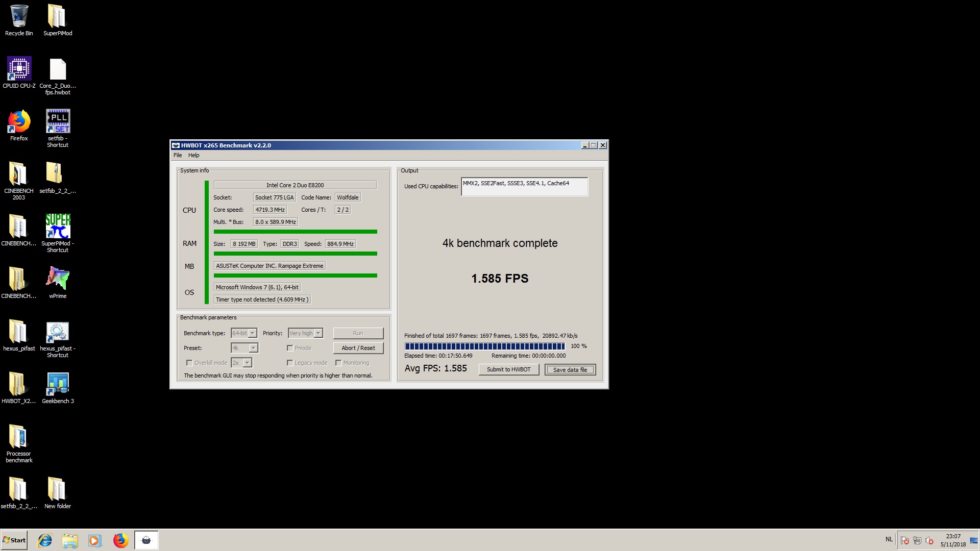Screen dimensions: 980x551
Task: Launch the setfsb PLL SET shortcut
Action: coord(58,129)
